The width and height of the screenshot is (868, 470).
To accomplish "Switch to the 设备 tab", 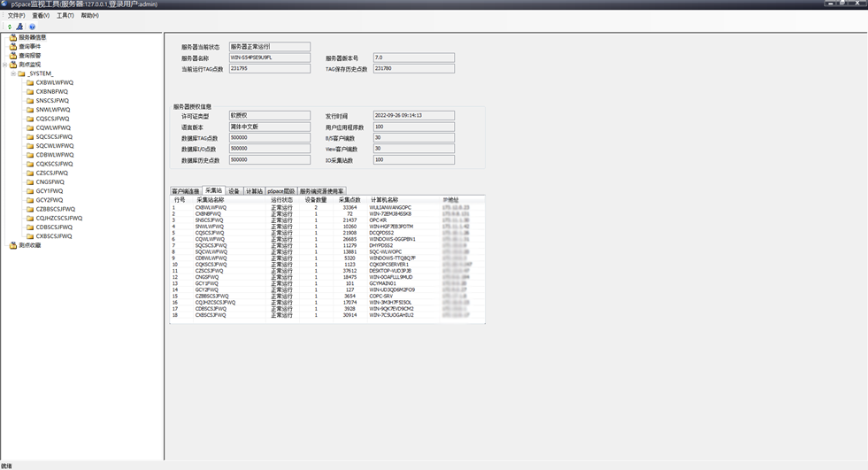I will (234, 191).
